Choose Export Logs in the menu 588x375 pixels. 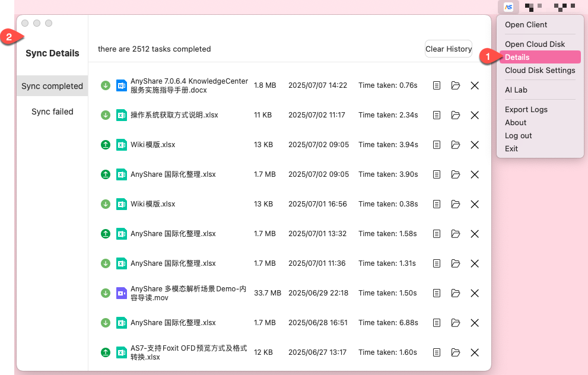click(x=526, y=109)
